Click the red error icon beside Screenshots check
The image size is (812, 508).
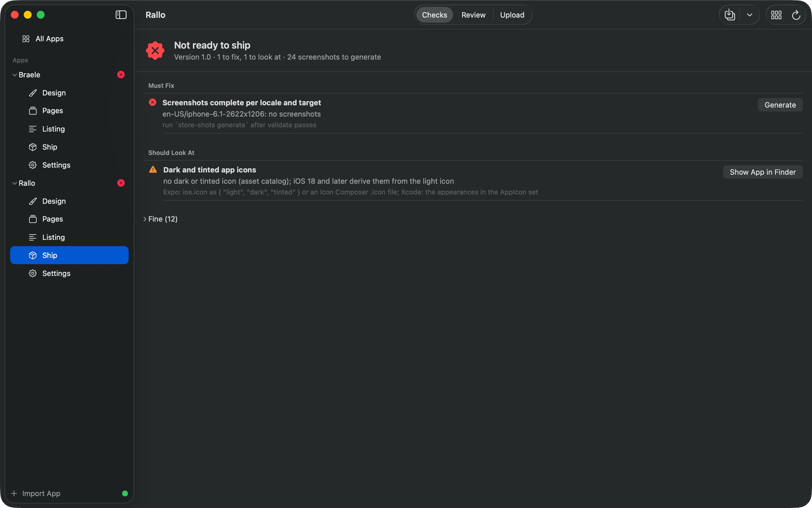[153, 102]
